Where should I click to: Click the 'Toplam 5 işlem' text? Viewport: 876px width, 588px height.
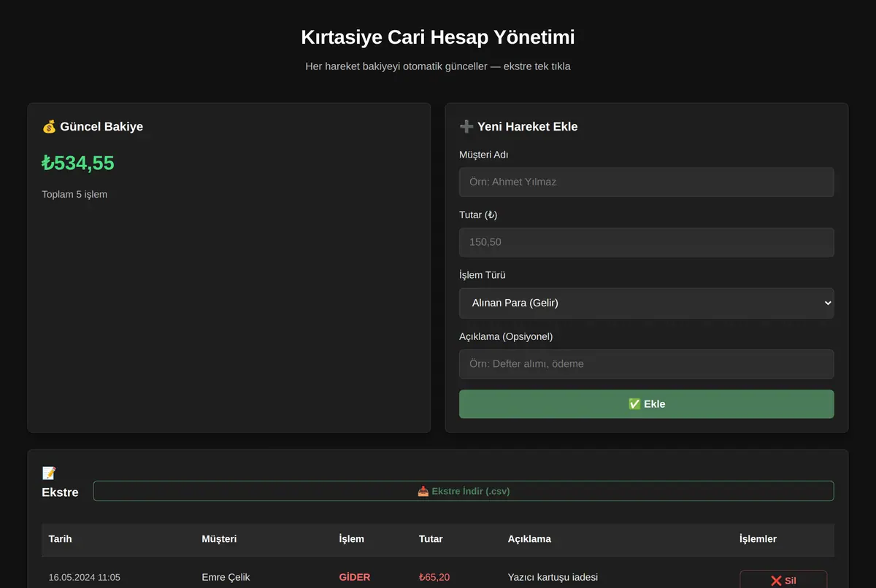[74, 194]
